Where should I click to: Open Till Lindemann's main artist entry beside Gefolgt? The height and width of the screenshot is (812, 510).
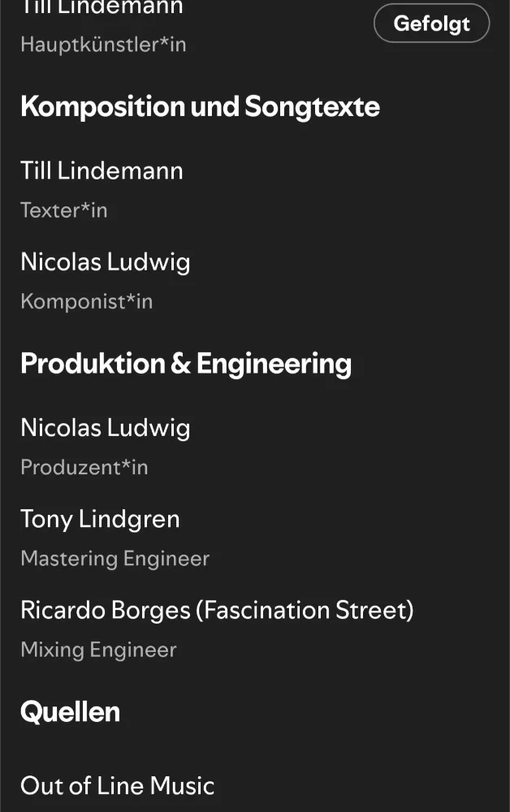102,7
